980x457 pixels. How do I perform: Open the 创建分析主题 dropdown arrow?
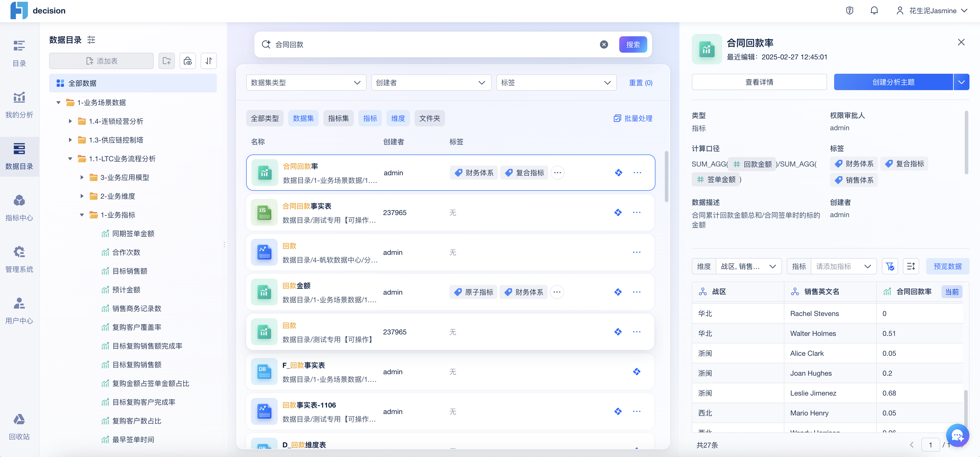[x=961, y=82]
